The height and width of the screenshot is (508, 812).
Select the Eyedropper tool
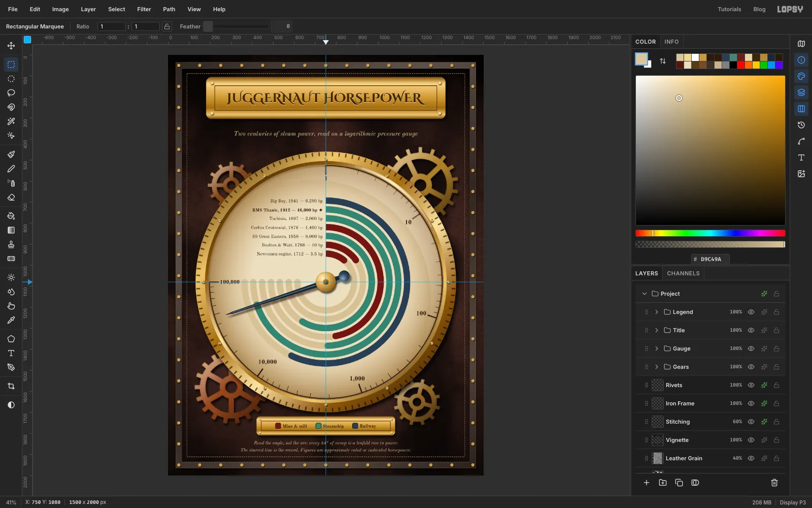(x=11, y=320)
